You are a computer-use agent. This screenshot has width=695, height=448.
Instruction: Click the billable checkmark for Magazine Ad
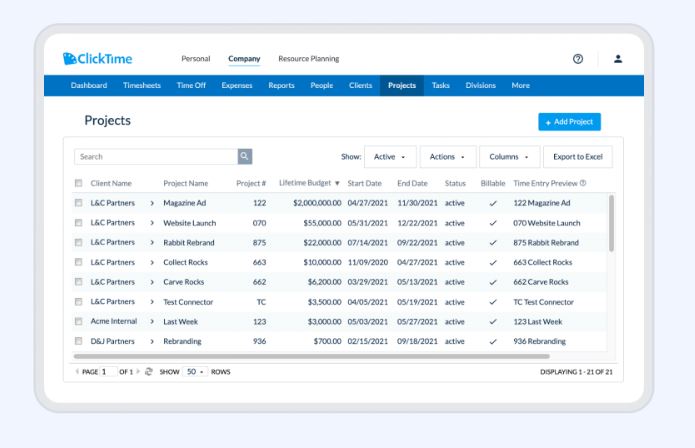[x=492, y=203]
